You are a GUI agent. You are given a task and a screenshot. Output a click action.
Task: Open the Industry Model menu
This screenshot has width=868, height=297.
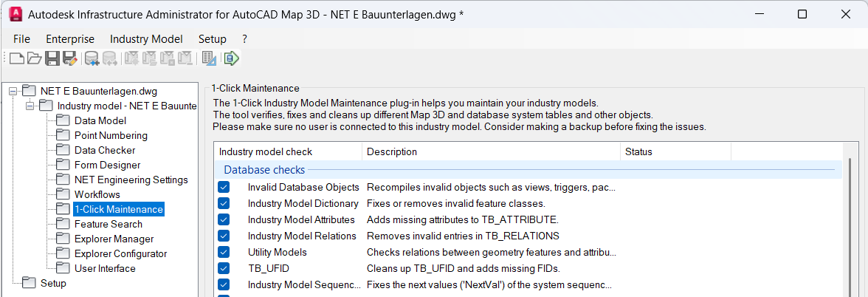pyautogui.click(x=146, y=39)
